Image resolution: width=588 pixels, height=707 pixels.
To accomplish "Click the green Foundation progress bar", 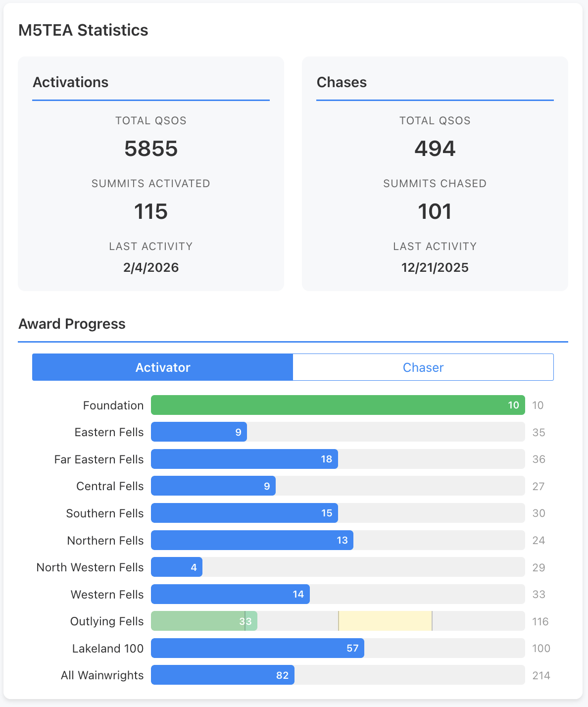I will click(338, 405).
